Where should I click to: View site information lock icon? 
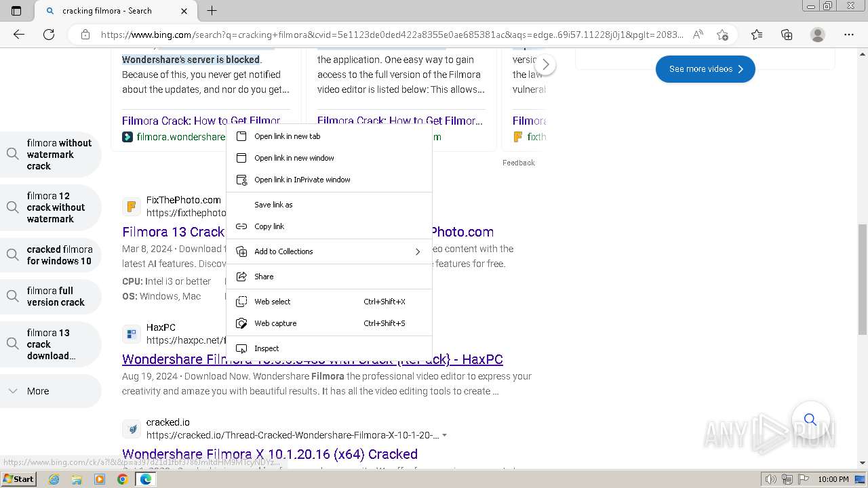click(x=85, y=35)
